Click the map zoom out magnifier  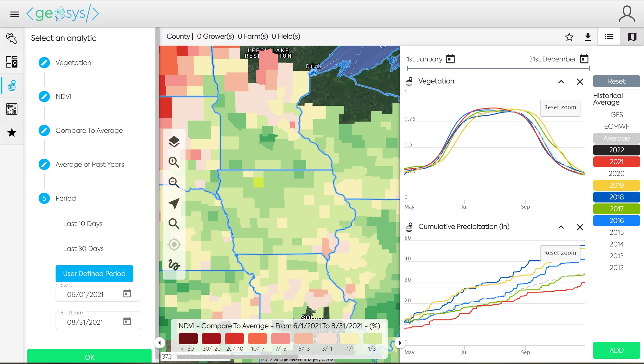pyautogui.click(x=174, y=183)
